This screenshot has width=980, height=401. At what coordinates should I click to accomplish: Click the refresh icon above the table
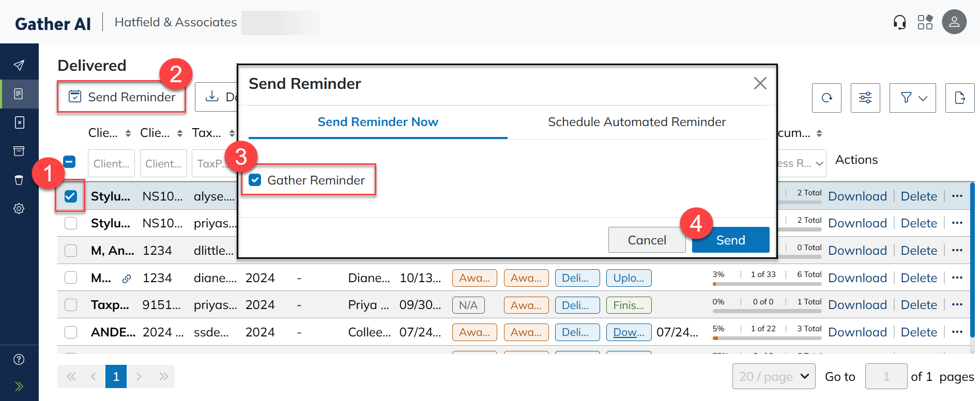826,98
